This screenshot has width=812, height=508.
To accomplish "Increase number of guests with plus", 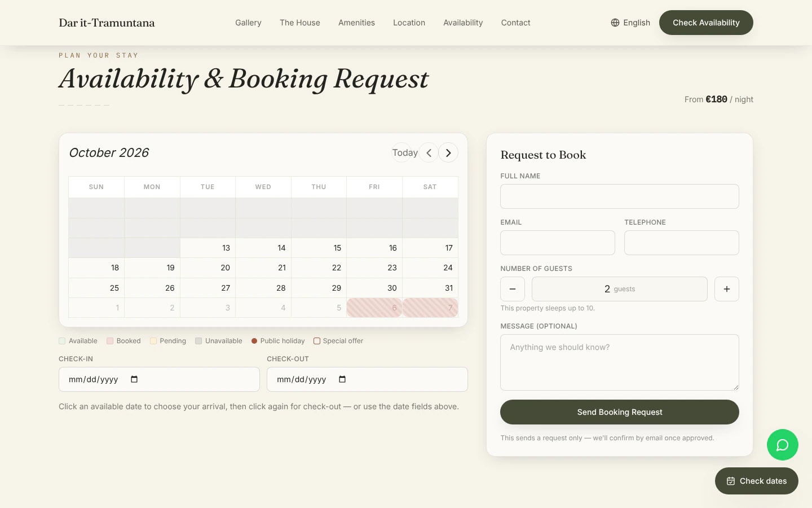I will pos(727,289).
